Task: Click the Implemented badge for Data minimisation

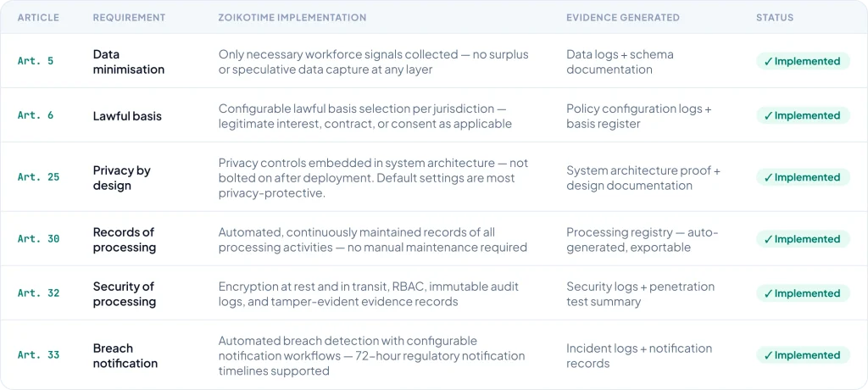Action: coord(802,61)
